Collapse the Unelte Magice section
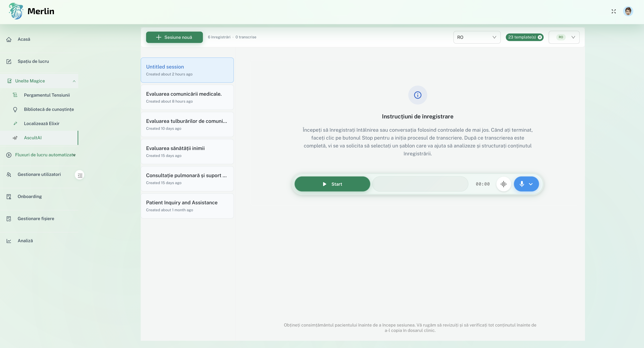 pos(74,81)
